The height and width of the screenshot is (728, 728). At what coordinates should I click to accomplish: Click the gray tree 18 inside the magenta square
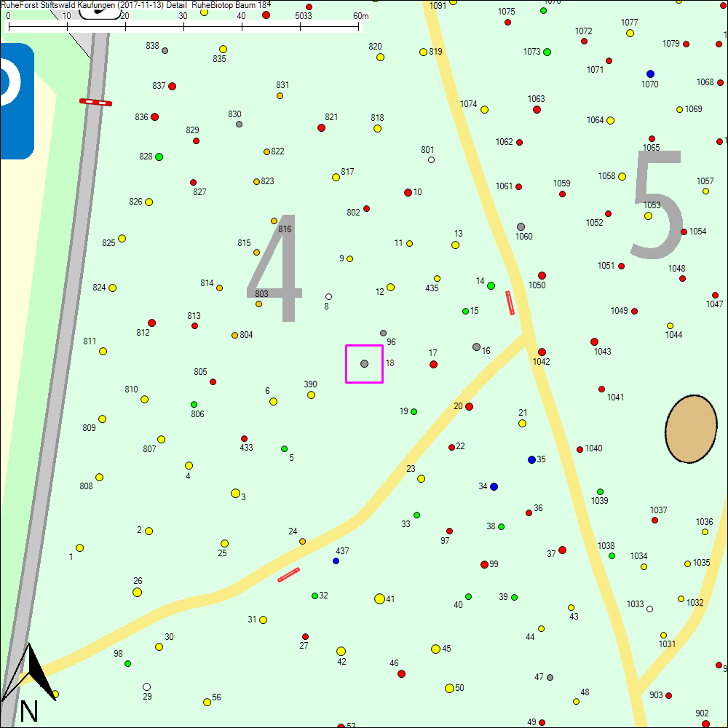[364, 363]
